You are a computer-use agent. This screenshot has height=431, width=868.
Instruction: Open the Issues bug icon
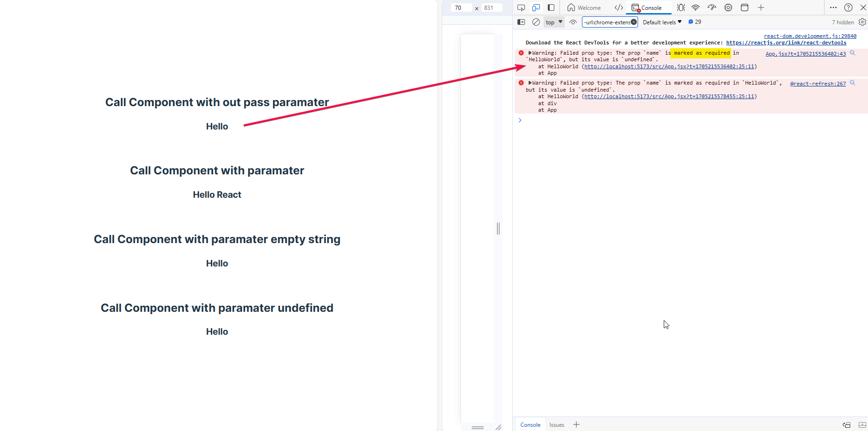point(681,7)
